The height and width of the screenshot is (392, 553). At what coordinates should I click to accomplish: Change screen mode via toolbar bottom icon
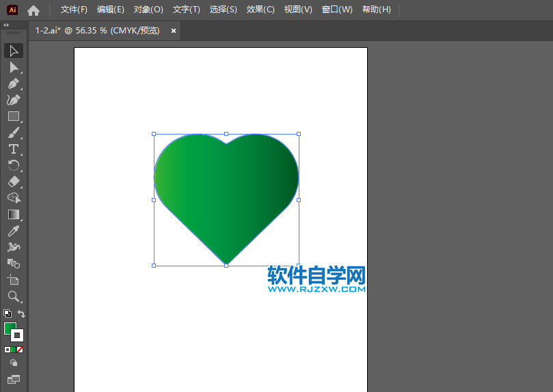14,379
